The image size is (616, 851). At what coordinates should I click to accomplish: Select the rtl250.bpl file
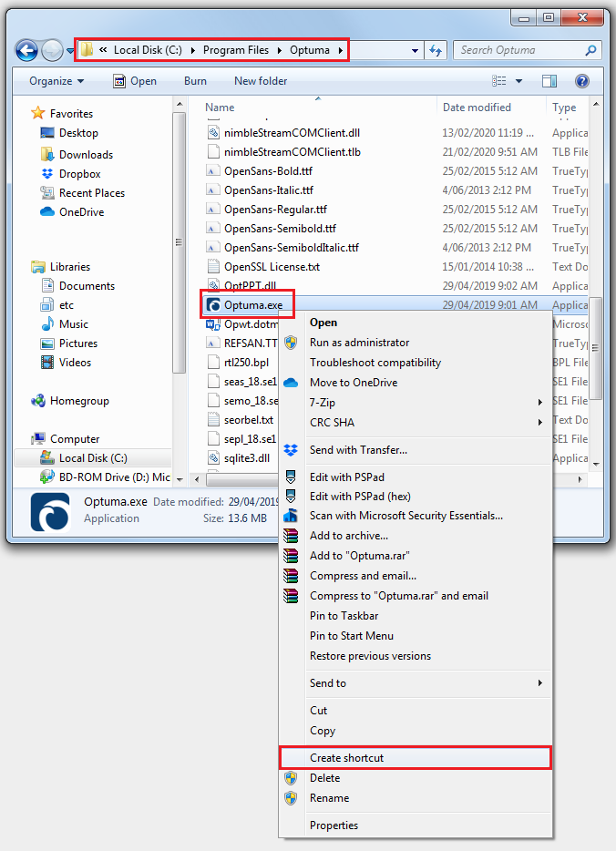coord(246,363)
